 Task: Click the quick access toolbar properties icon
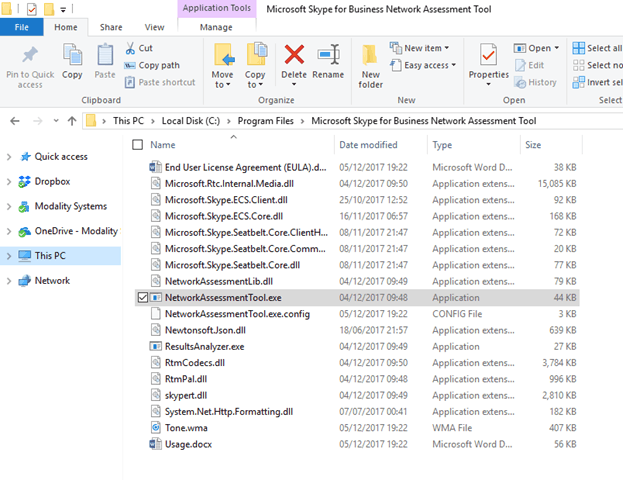(x=32, y=9)
